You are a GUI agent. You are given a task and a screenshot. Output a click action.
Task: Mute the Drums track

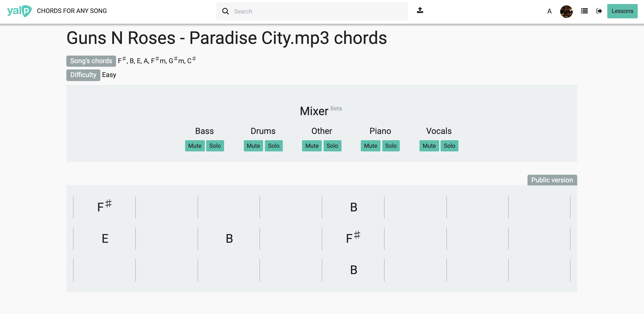(253, 146)
